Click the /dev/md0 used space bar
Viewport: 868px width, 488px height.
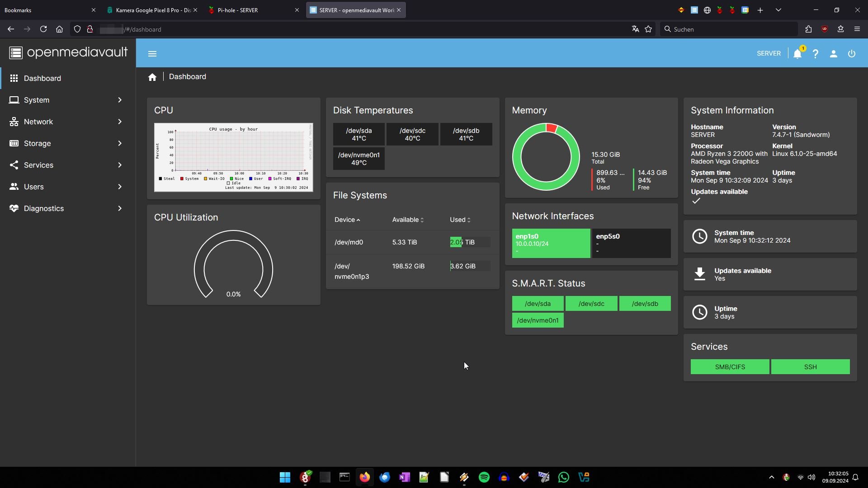[470, 242]
